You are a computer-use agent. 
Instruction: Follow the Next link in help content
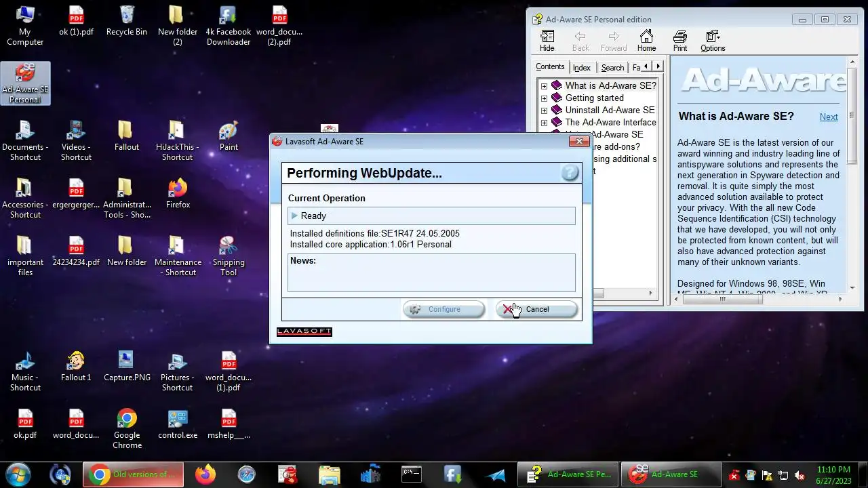829,117
